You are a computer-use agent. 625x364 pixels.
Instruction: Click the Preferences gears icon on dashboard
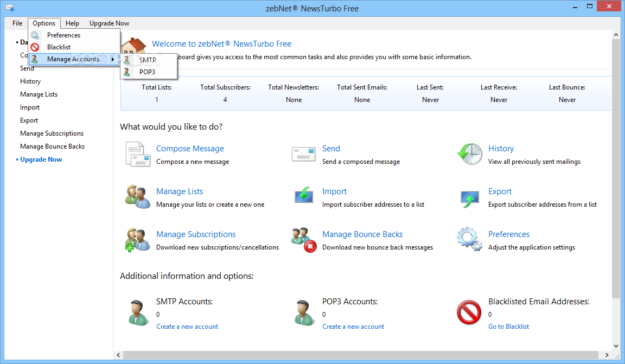click(x=469, y=239)
